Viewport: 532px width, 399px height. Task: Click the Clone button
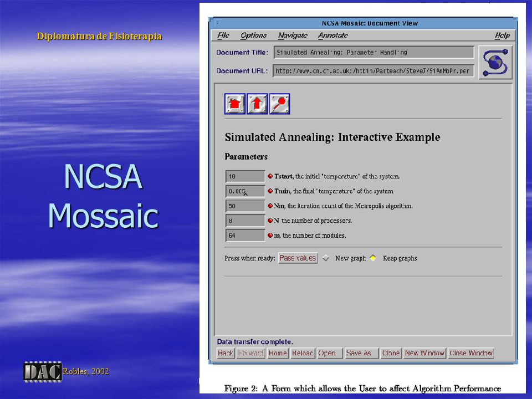[391, 353]
